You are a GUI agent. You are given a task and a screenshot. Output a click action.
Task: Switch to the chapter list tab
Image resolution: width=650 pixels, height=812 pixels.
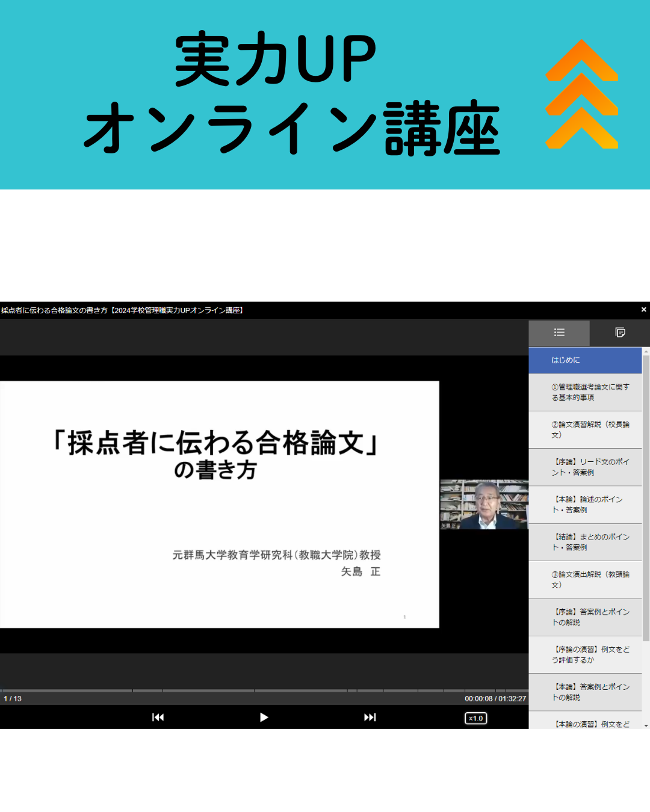(559, 333)
